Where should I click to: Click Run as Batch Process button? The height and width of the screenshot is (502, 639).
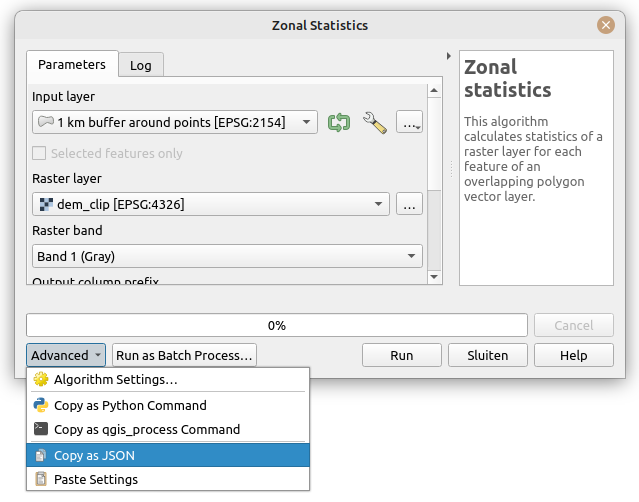coord(184,355)
